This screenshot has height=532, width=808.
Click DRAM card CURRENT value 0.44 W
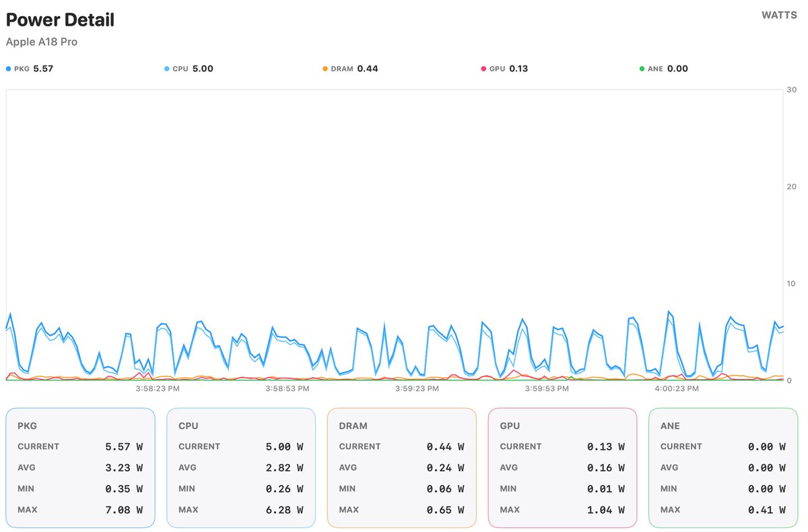click(x=446, y=446)
